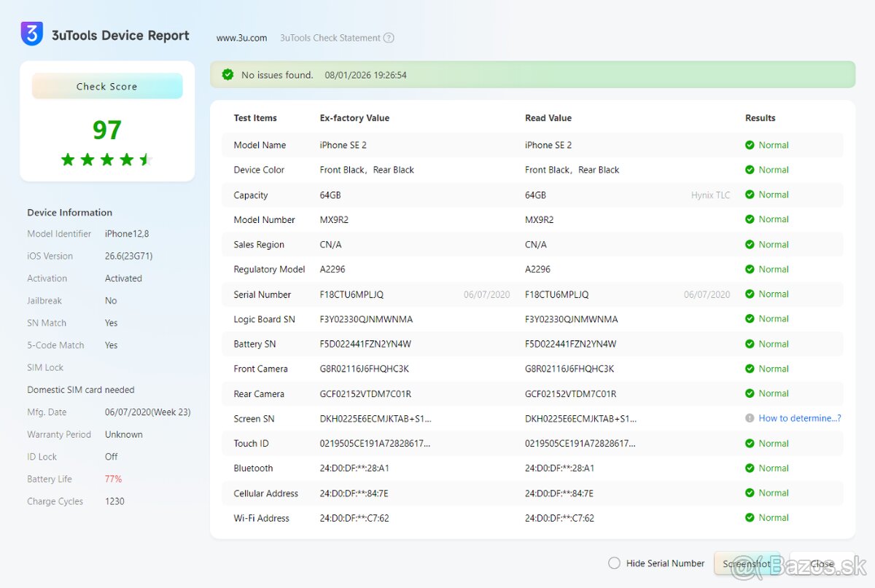
Task: Click the Charge Cycles value 1230
Action: [114, 501]
